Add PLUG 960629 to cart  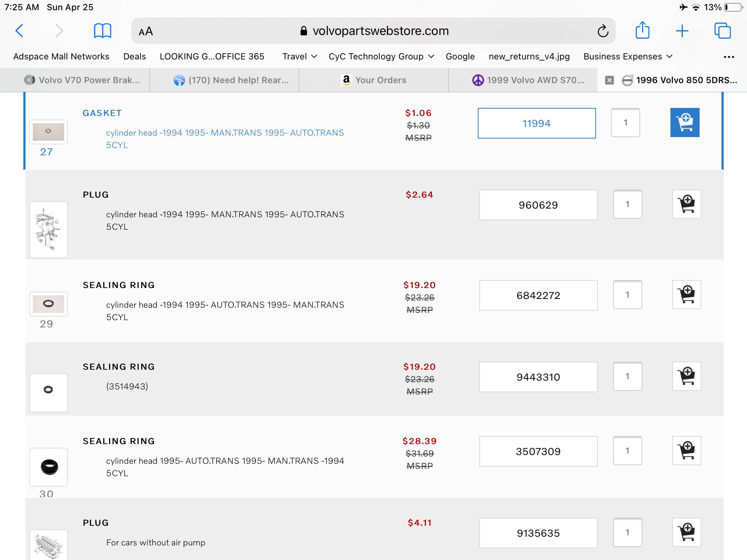click(x=686, y=204)
